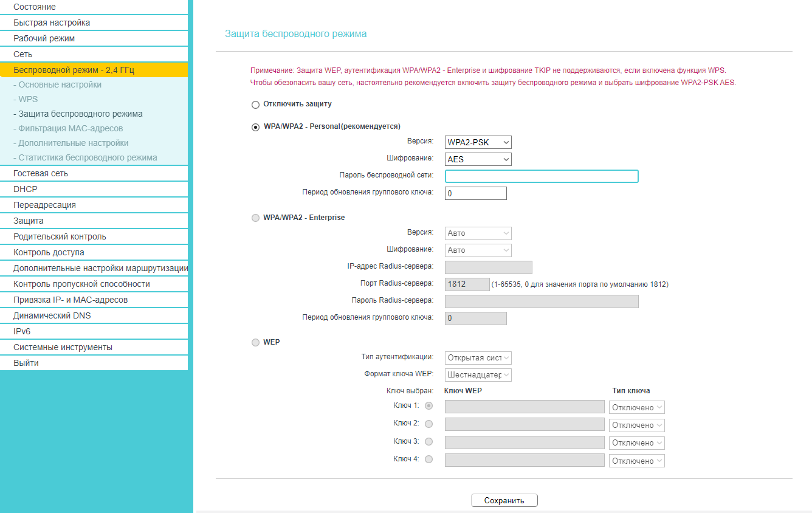Pick the Ключ 2 radio button
Image resolution: width=812 pixels, height=513 pixels.
click(429, 424)
